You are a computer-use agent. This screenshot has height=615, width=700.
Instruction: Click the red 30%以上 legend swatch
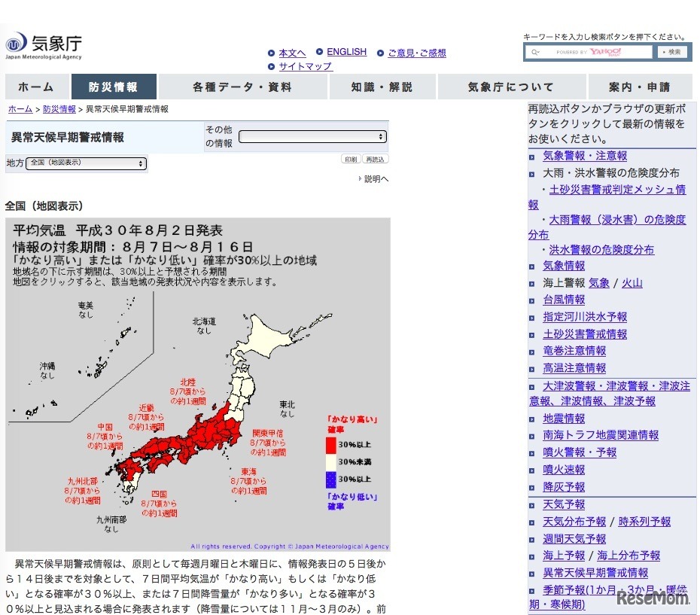click(x=331, y=445)
